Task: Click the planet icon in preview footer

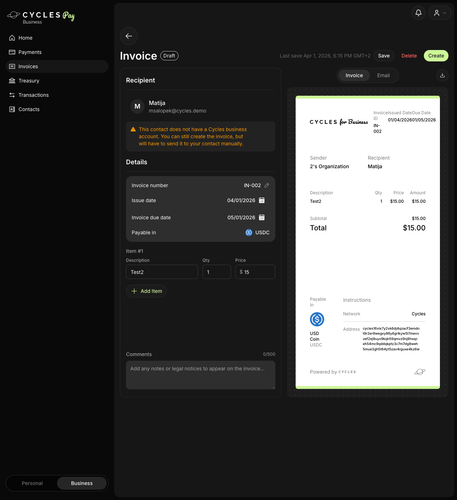Action: [420, 372]
